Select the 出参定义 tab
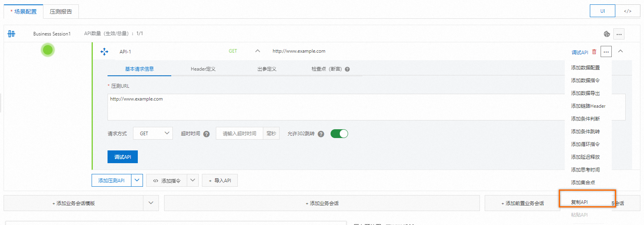The height and width of the screenshot is (225, 644). (x=267, y=69)
